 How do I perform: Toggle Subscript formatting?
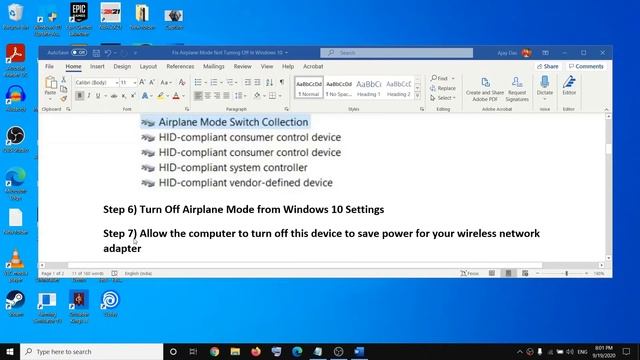pyautogui.click(x=124, y=96)
